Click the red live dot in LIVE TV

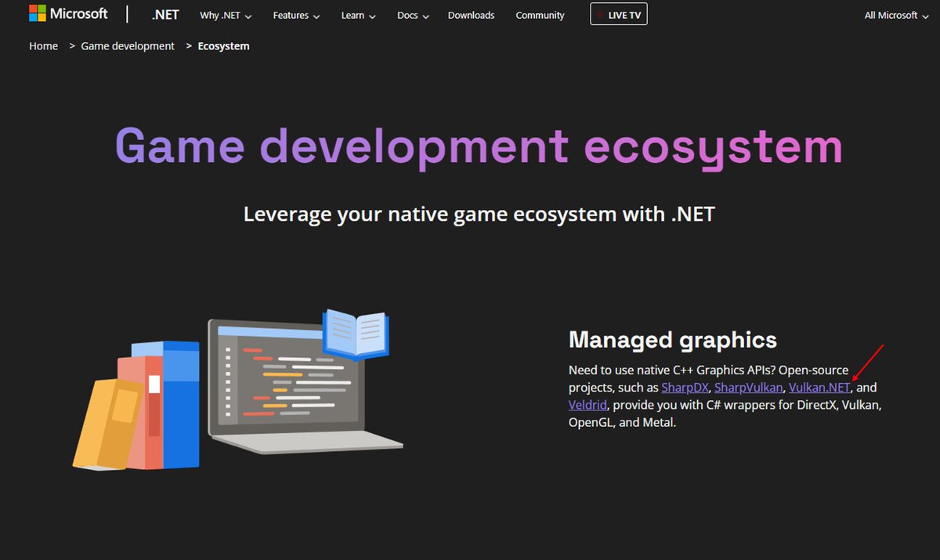coord(601,15)
